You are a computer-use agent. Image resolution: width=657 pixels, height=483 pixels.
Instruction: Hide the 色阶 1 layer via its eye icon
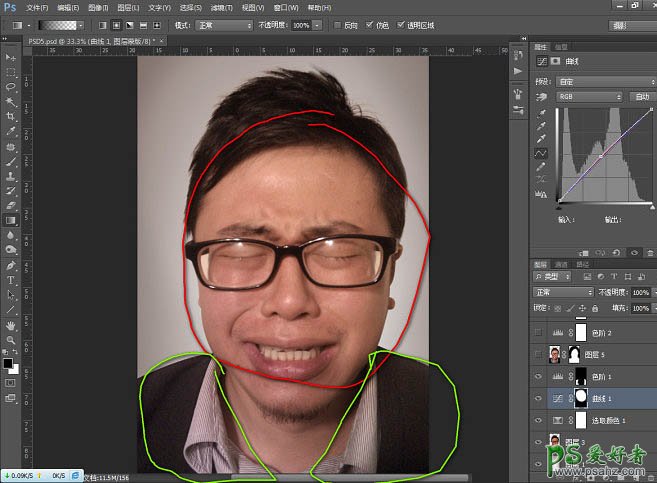coord(540,375)
